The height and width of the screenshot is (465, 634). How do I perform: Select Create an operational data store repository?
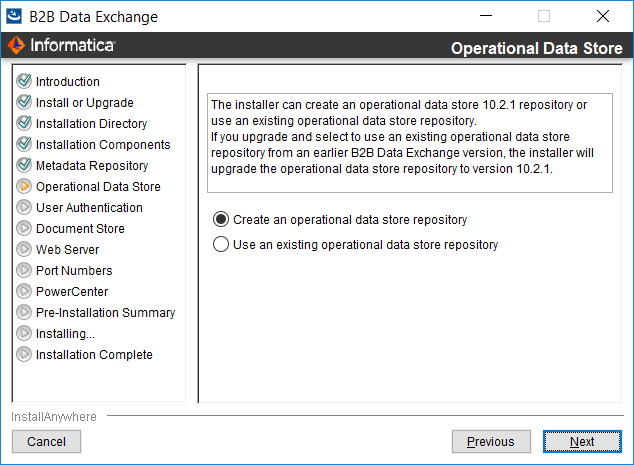point(221,220)
